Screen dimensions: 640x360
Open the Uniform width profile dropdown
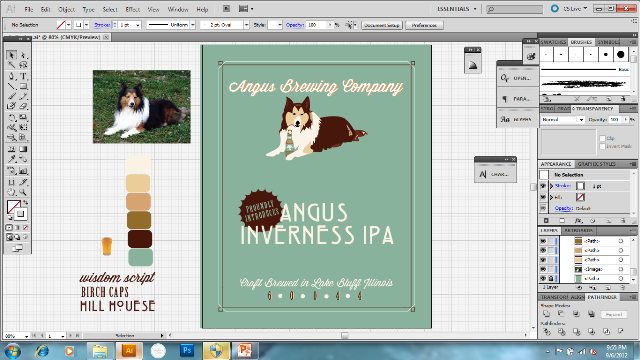tap(193, 25)
